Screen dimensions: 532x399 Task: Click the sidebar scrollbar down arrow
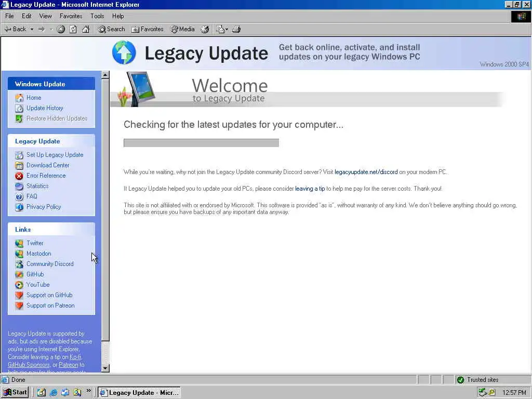[105, 368]
